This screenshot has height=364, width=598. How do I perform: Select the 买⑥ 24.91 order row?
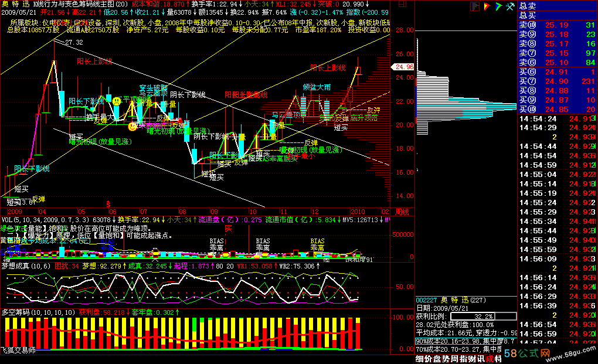pos(558,72)
